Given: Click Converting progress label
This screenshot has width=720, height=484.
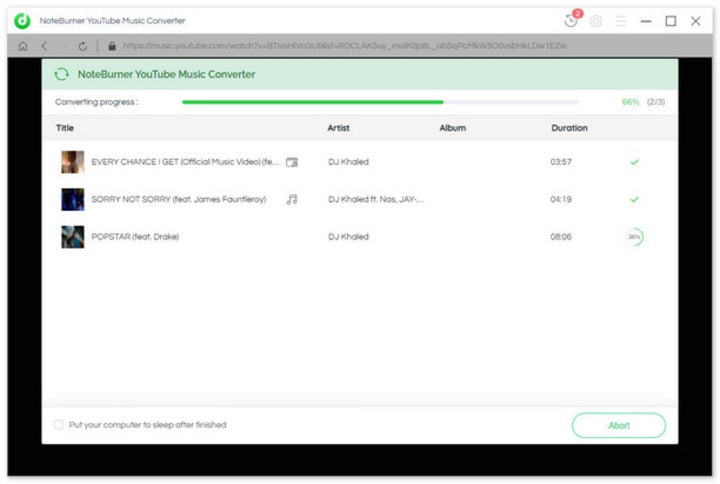Looking at the screenshot, I should pos(96,102).
